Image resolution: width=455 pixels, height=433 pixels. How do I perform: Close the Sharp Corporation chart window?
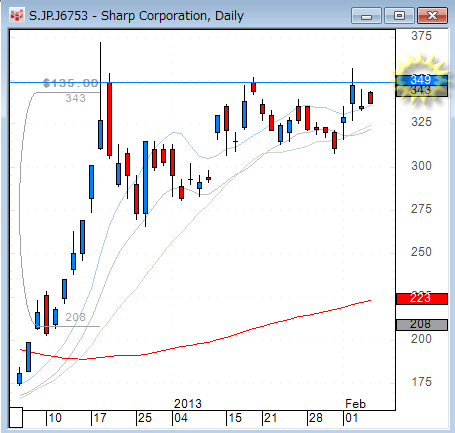pos(432,16)
